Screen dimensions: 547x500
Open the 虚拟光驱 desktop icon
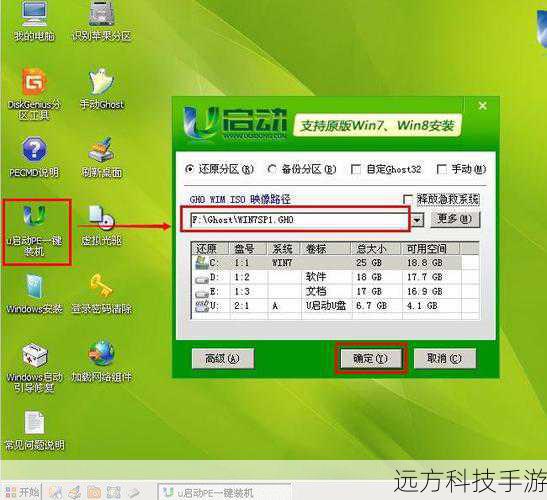pyautogui.click(x=101, y=225)
